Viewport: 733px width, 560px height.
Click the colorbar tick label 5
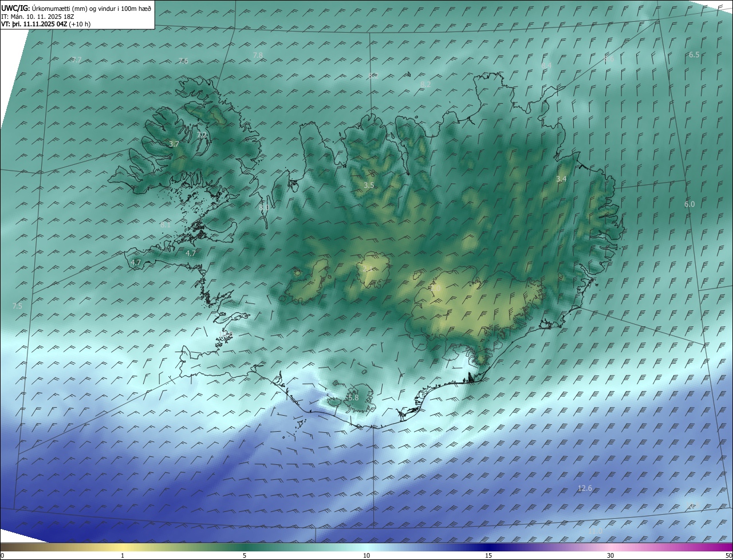[x=245, y=555]
